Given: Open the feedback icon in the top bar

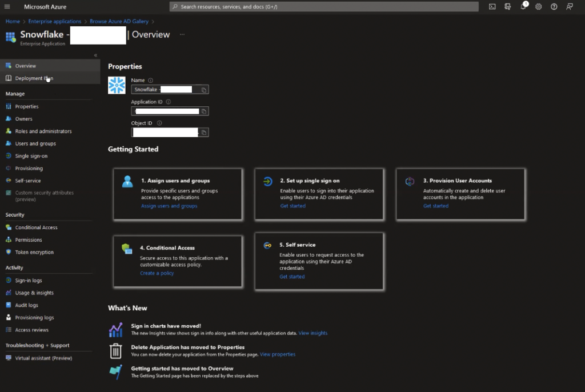Looking at the screenshot, I should click(x=568, y=7).
